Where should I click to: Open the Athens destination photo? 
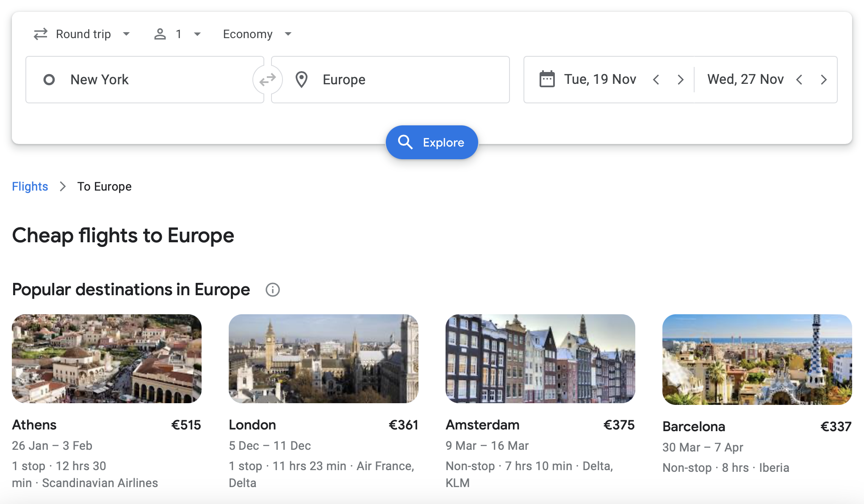pyautogui.click(x=107, y=359)
